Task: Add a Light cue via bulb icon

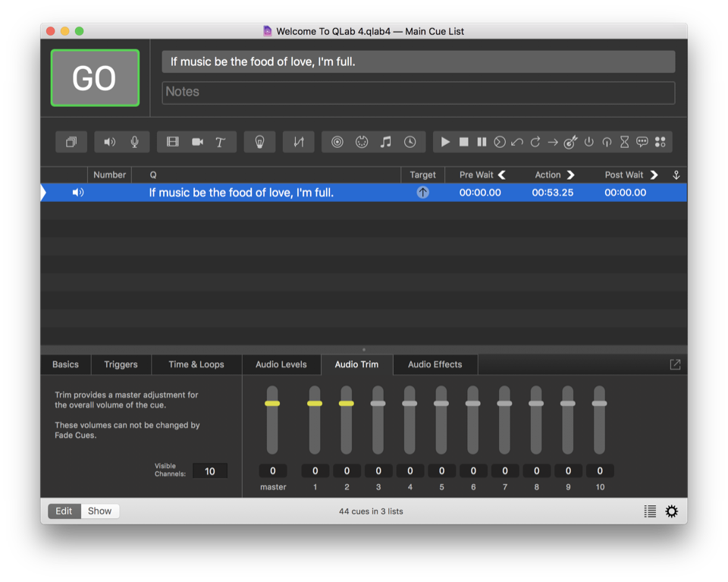Action: tap(259, 142)
